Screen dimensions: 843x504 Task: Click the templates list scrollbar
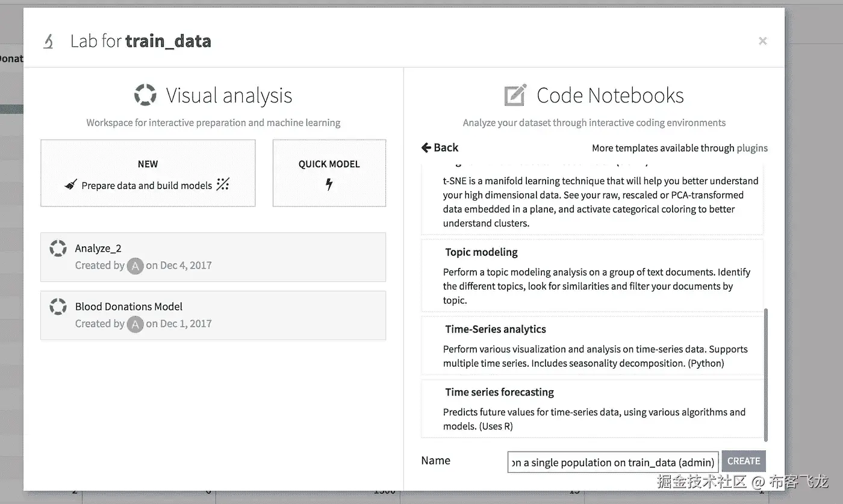765,373
